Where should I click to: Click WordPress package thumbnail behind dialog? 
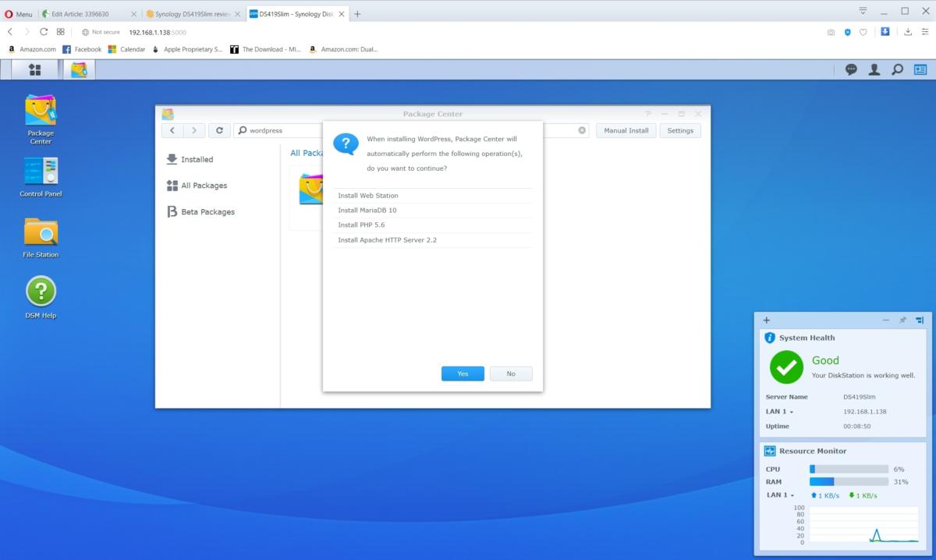click(310, 189)
